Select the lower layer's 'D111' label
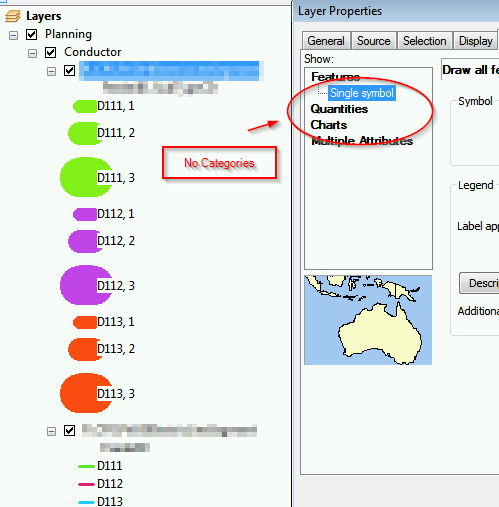499x507 pixels. coord(110,466)
